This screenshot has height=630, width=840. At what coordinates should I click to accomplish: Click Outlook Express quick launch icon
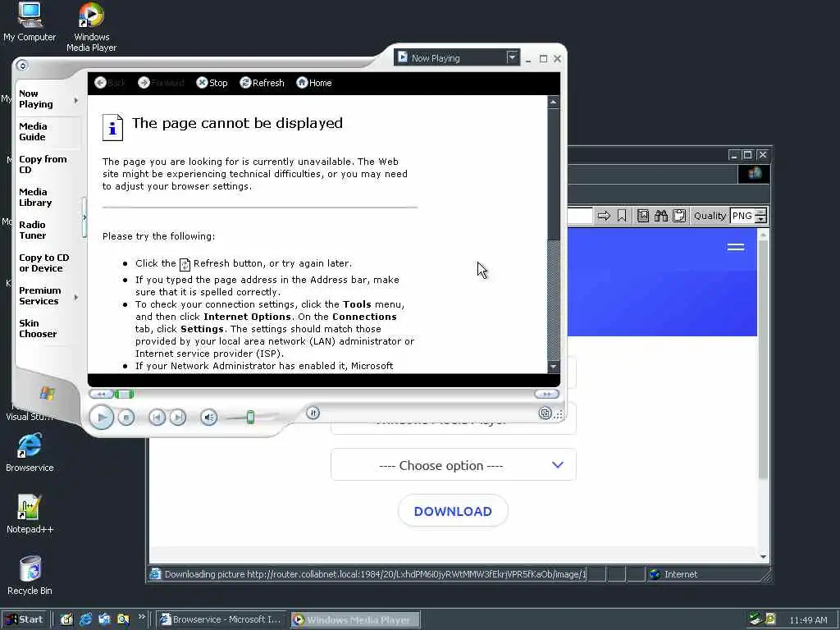[104, 620]
